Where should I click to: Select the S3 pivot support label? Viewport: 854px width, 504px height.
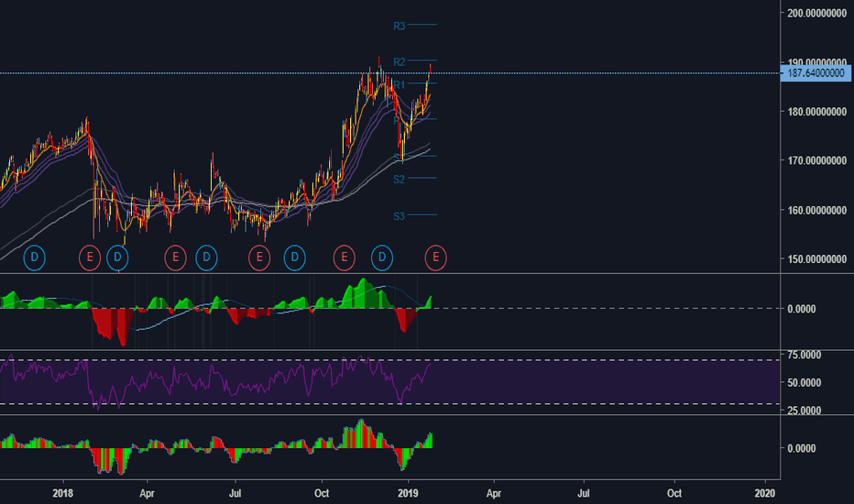pos(400,216)
